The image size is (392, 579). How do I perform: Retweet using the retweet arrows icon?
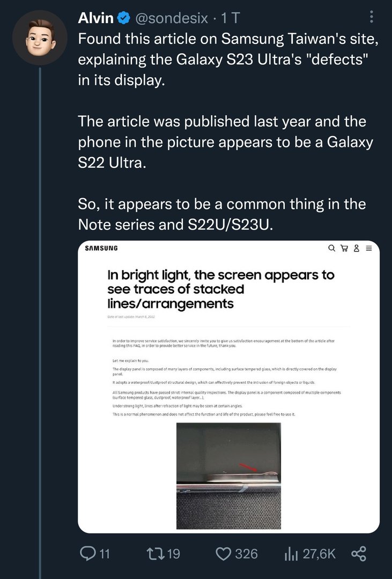coord(155,553)
